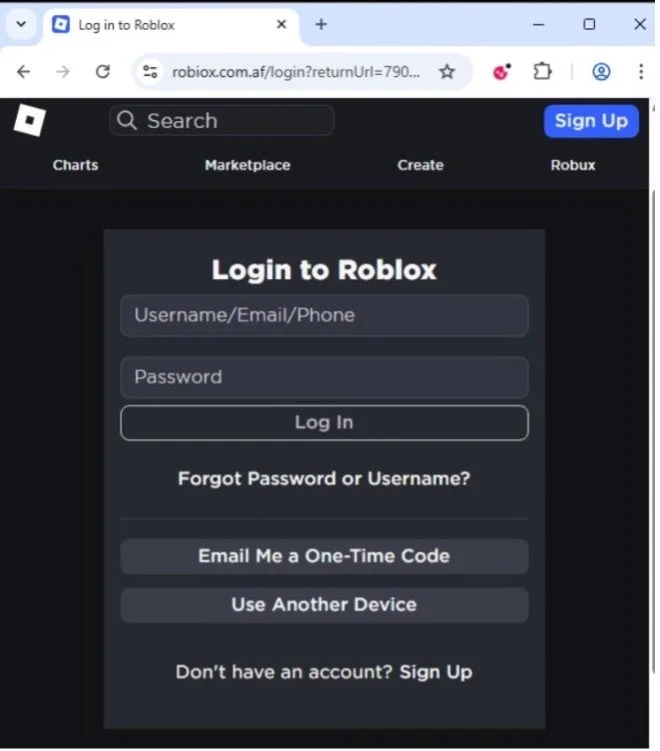Click the Username/Email/Phone field

(x=324, y=316)
